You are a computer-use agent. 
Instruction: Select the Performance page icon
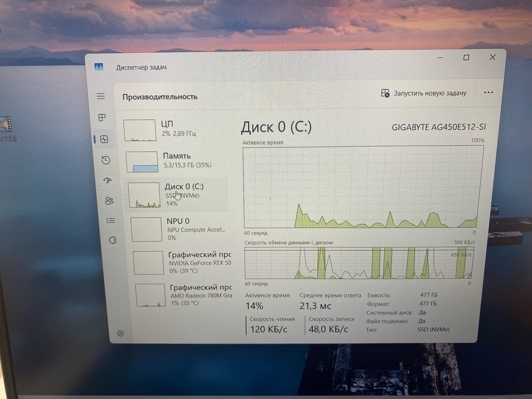pyautogui.click(x=104, y=139)
